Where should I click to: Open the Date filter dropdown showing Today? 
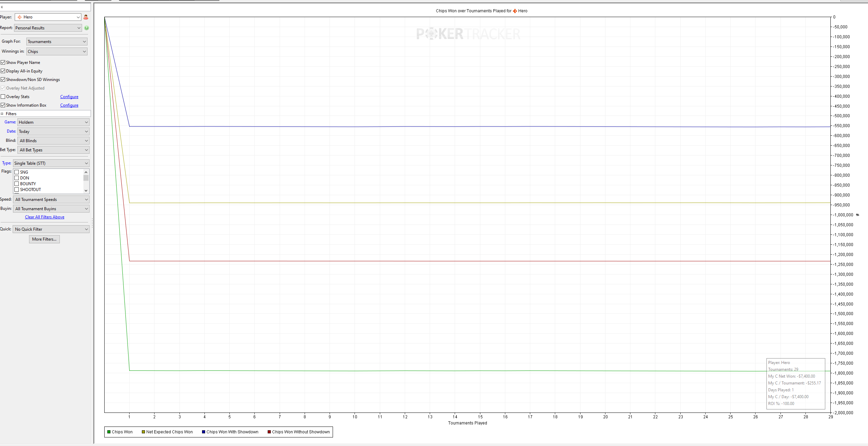click(x=53, y=132)
